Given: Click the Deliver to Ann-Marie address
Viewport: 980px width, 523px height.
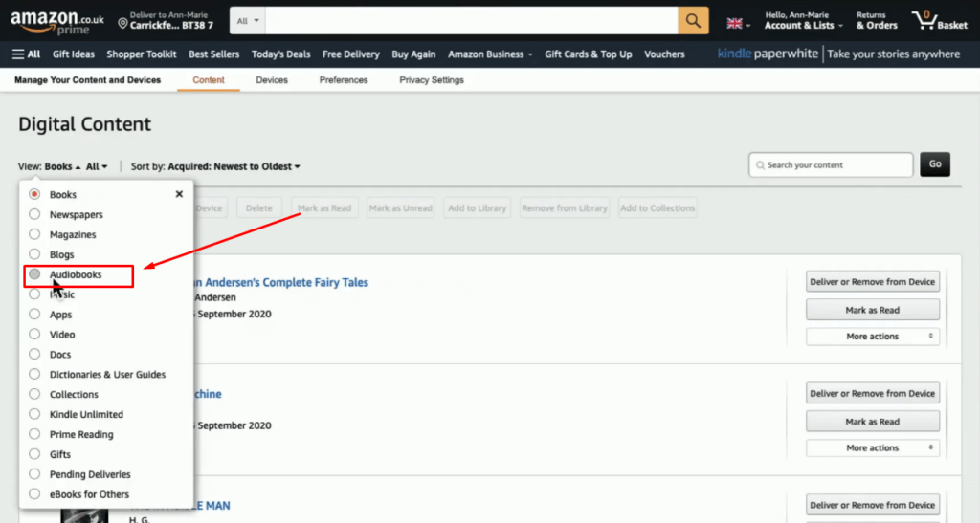Looking at the screenshot, I should [x=166, y=21].
